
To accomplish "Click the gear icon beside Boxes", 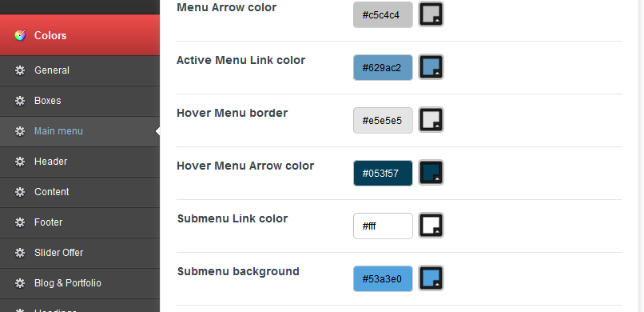I will tap(20, 101).
